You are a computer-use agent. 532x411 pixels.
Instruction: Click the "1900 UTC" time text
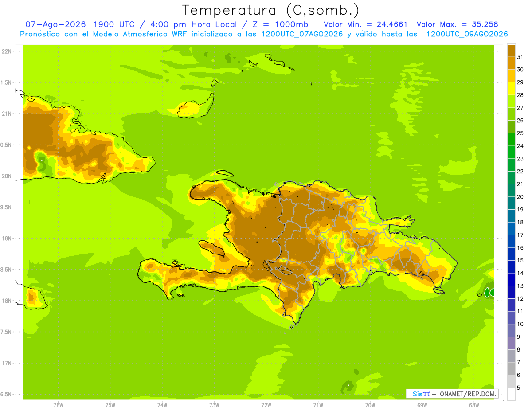115,24
